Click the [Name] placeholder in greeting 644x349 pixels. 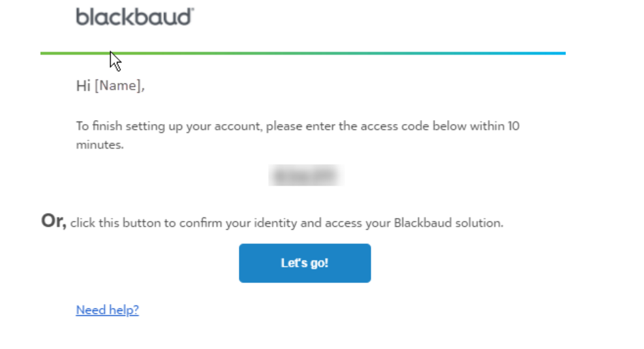click(119, 86)
